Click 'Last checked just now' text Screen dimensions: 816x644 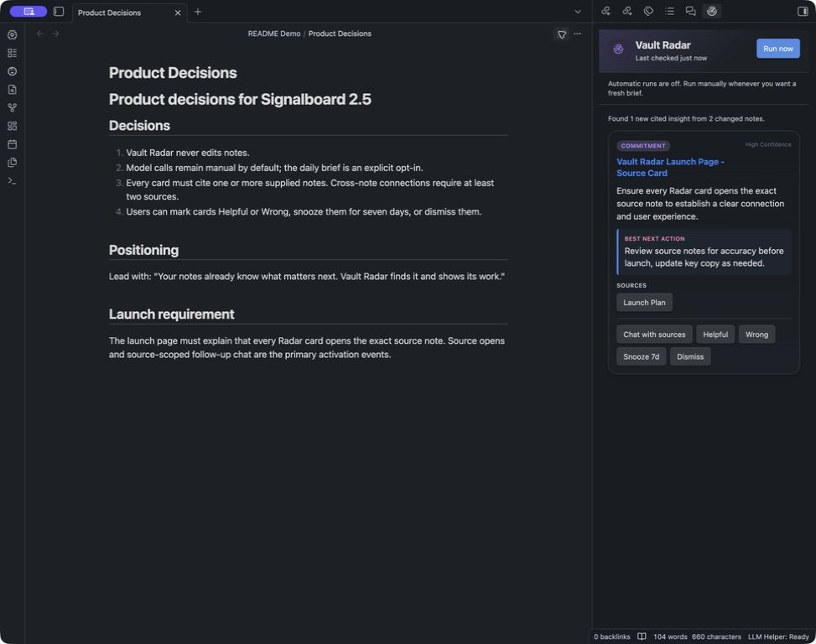671,58
